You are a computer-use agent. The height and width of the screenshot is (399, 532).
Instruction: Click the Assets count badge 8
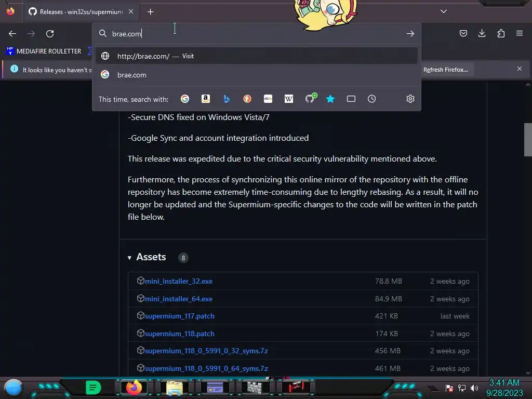(183, 258)
